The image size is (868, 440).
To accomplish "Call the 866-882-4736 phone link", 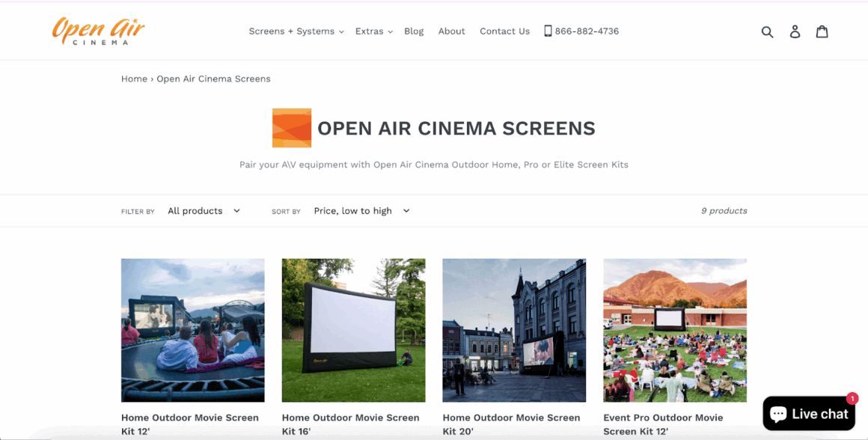I will 581,31.
